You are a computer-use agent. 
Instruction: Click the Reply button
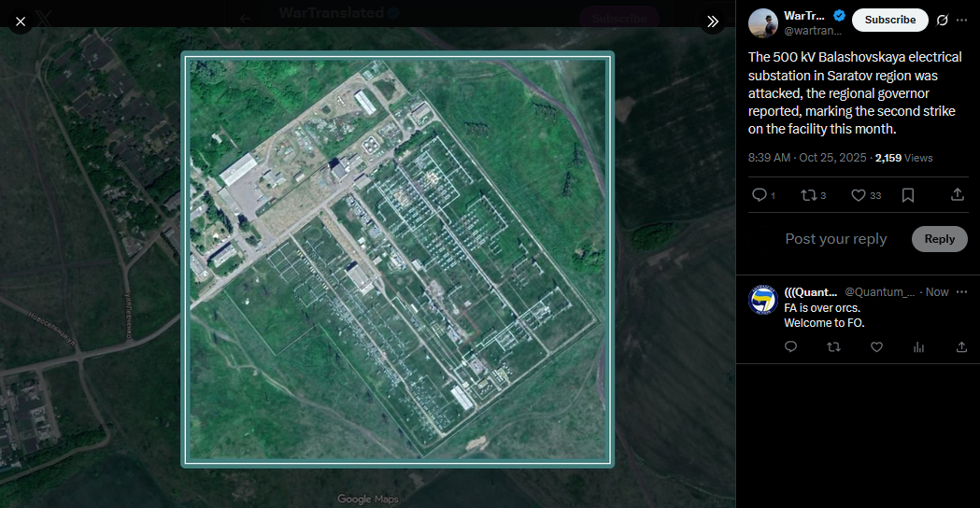[x=940, y=239]
